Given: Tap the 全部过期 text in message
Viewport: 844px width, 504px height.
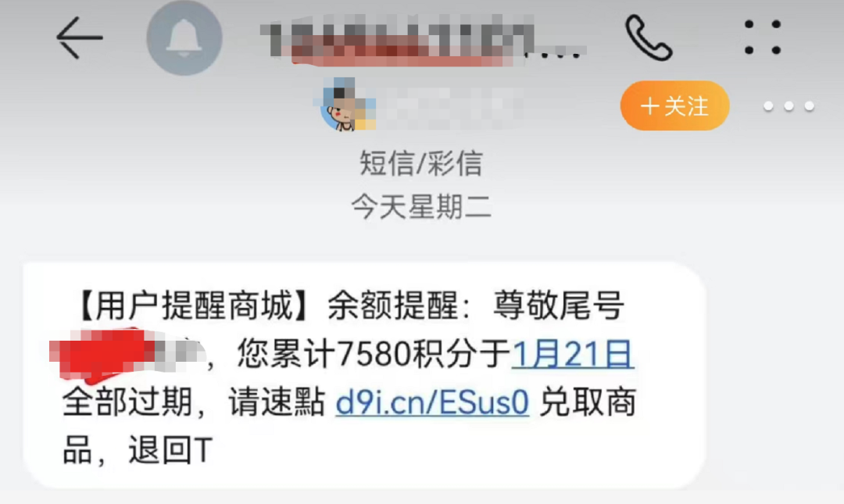Looking at the screenshot, I should (x=127, y=402).
